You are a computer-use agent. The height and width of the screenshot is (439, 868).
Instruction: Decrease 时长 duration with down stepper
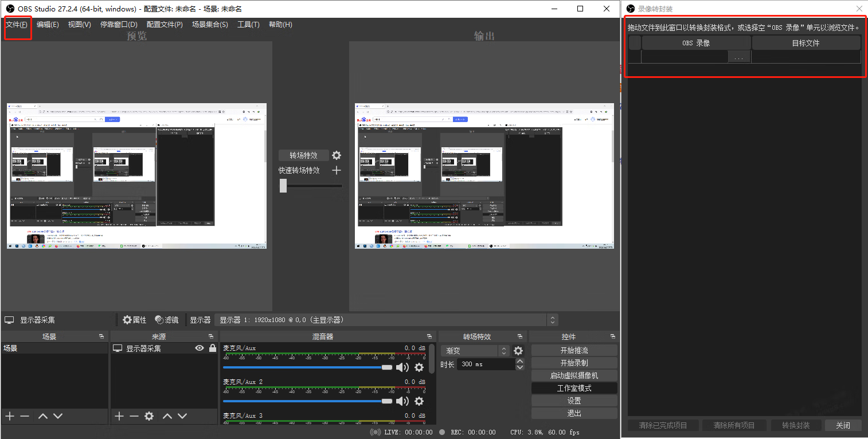(x=520, y=367)
